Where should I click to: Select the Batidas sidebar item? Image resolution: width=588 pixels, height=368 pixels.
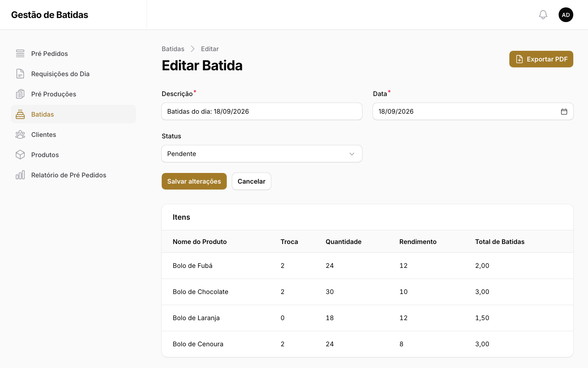click(73, 114)
